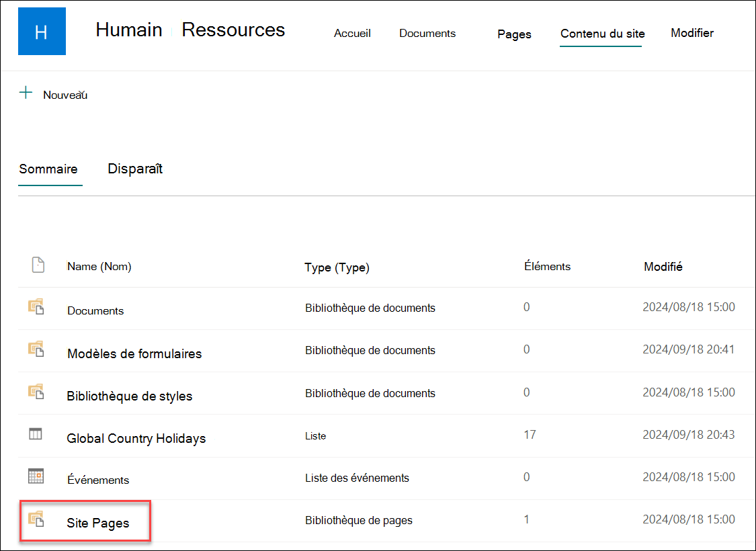Open the Humain Ressources site title
Image resolution: width=756 pixels, height=551 pixels.
click(x=190, y=30)
